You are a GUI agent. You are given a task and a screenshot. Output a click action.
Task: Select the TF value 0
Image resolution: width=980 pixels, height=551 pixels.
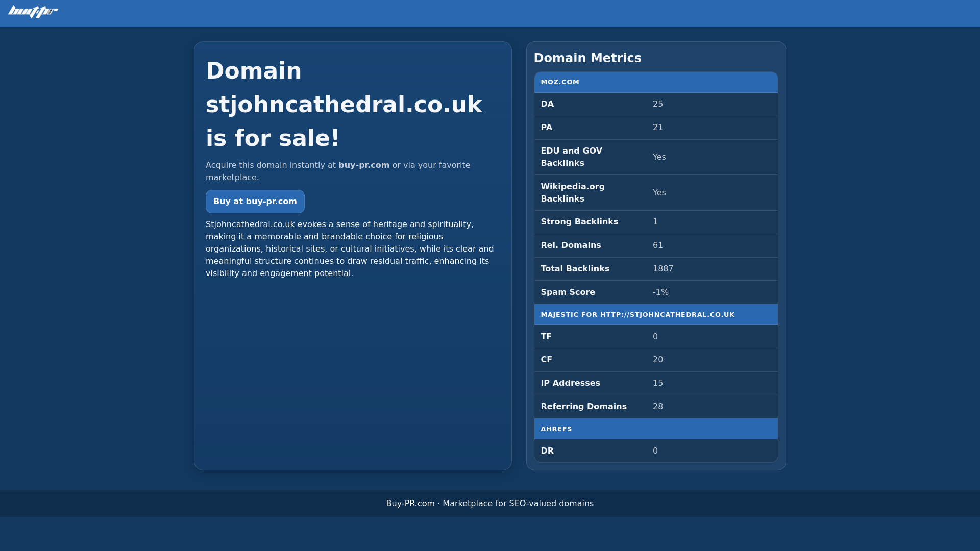(x=655, y=337)
